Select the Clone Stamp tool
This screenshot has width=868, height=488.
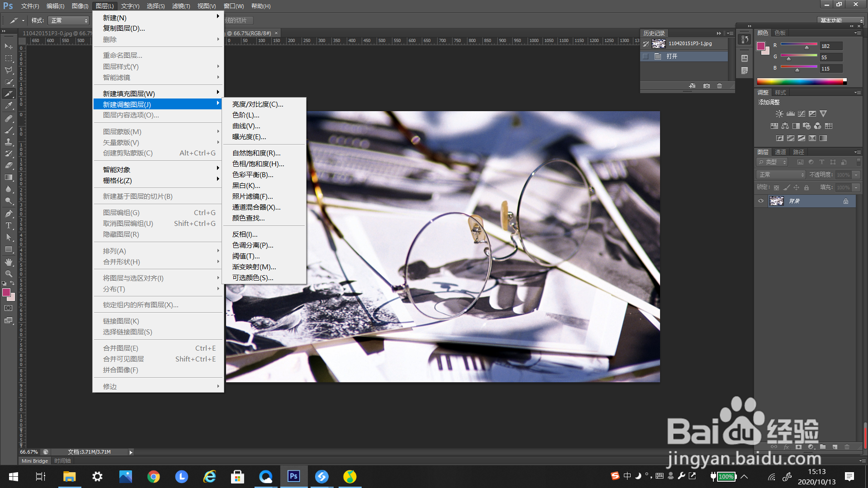[x=9, y=142]
